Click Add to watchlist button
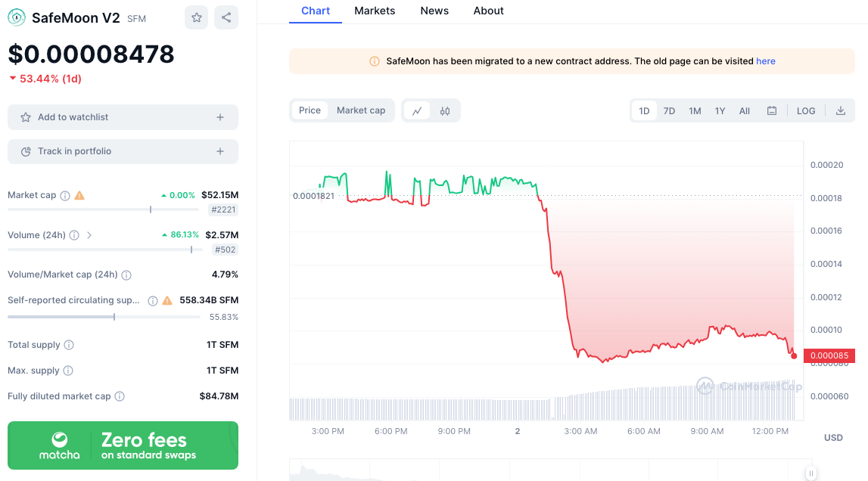Viewport: 868px width, 481px height. coord(123,117)
